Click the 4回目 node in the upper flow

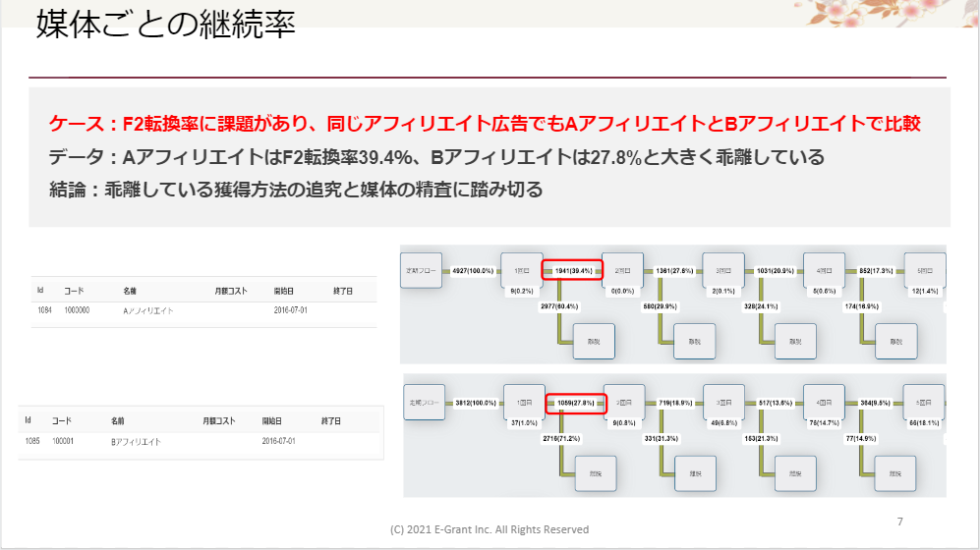[824, 270]
